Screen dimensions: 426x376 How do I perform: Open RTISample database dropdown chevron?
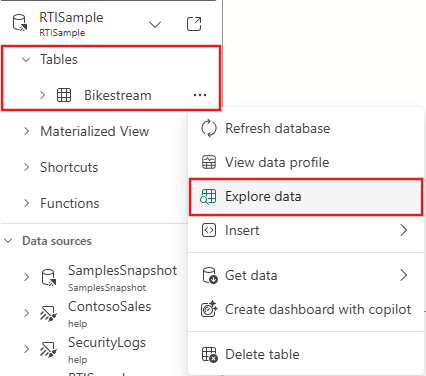pyautogui.click(x=155, y=24)
